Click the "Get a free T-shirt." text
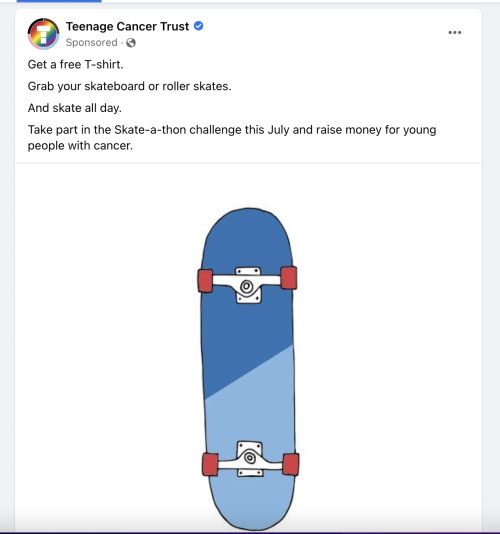 coord(76,64)
